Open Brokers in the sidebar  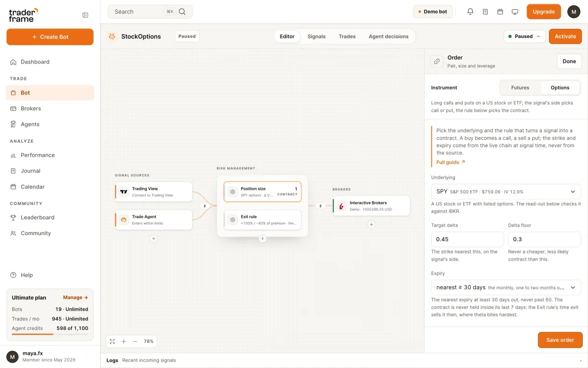pyautogui.click(x=50, y=108)
